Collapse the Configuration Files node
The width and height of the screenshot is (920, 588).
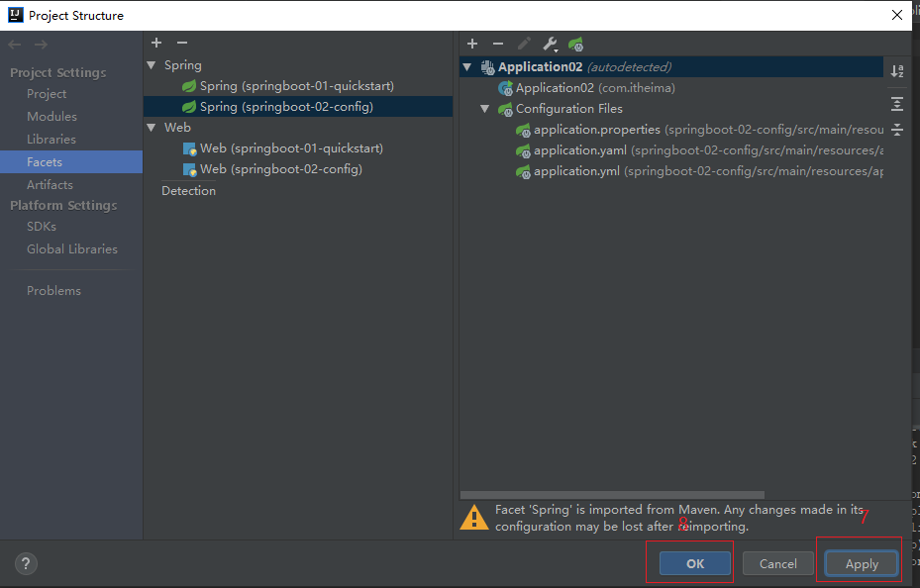click(485, 109)
